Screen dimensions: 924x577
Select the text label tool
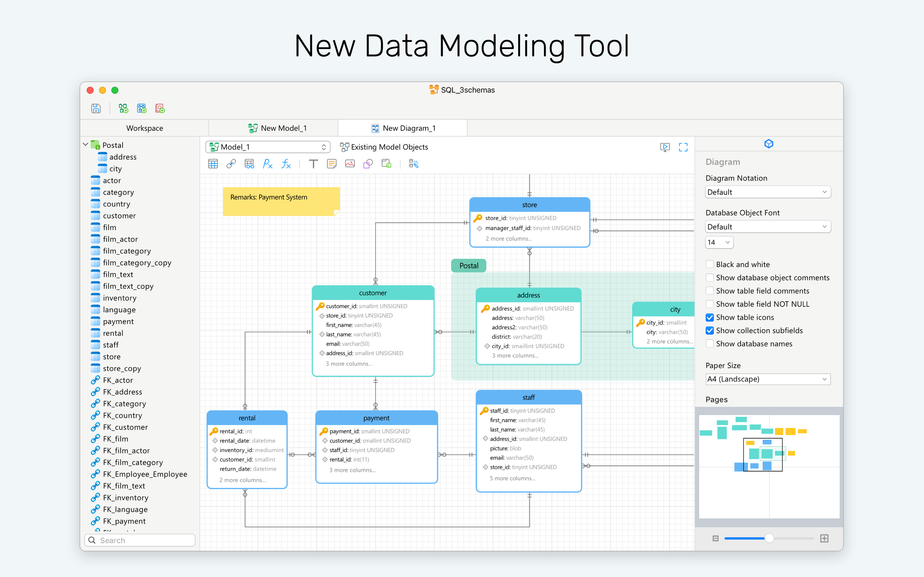click(x=313, y=164)
